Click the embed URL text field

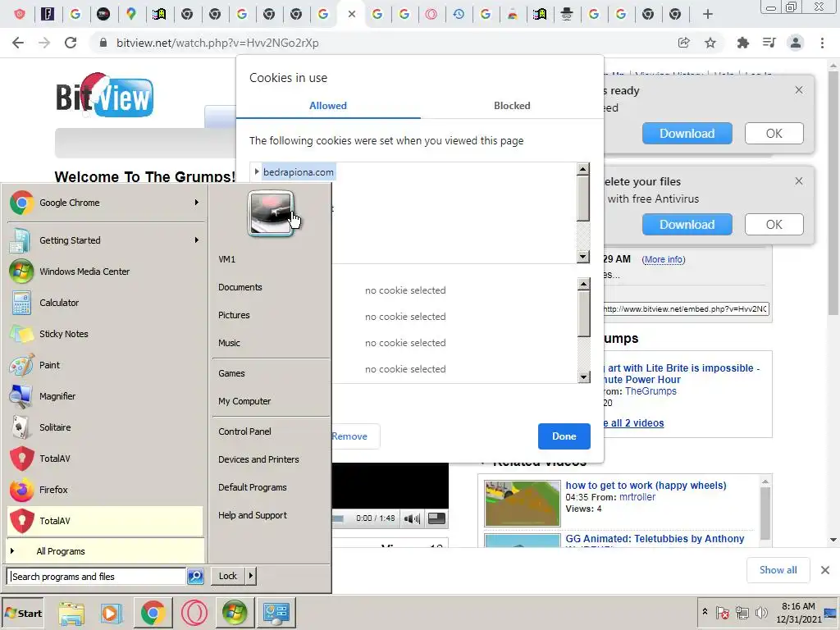[687, 309]
